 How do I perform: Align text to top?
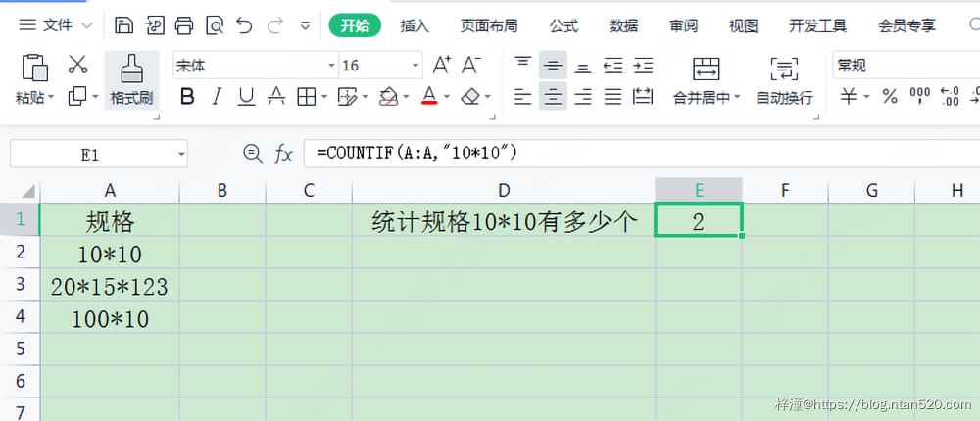coord(522,65)
